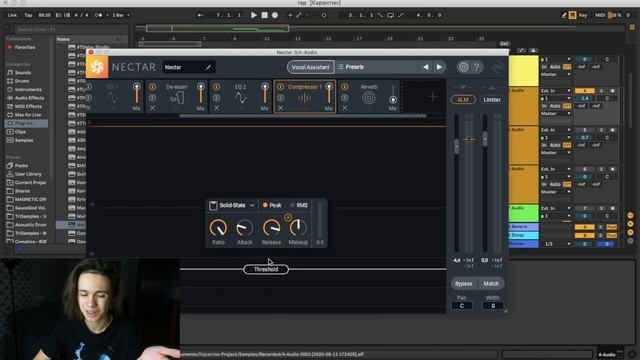Select the Compressor 1 waveform icon
The image size is (640, 360).
[x=304, y=98]
